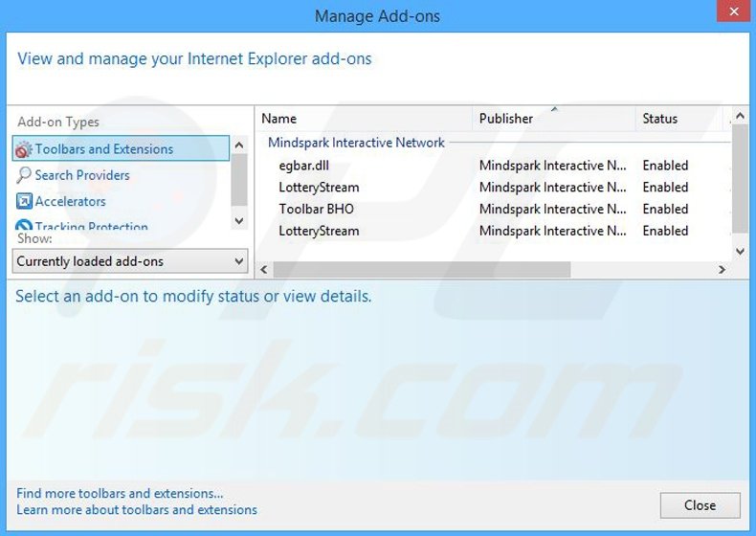This screenshot has width=756, height=536.
Task: Click publisher cell of Toolbar BHO row
Action: point(552,209)
